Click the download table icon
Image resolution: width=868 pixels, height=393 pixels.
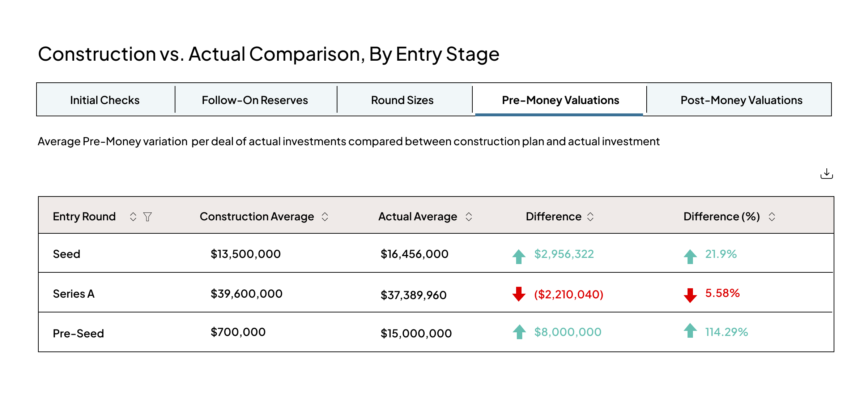(x=826, y=174)
